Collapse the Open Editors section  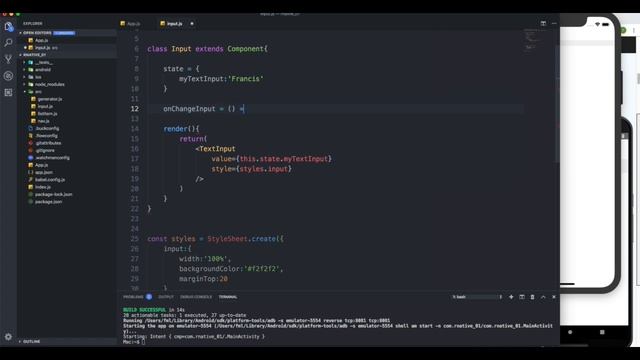click(x=36, y=33)
